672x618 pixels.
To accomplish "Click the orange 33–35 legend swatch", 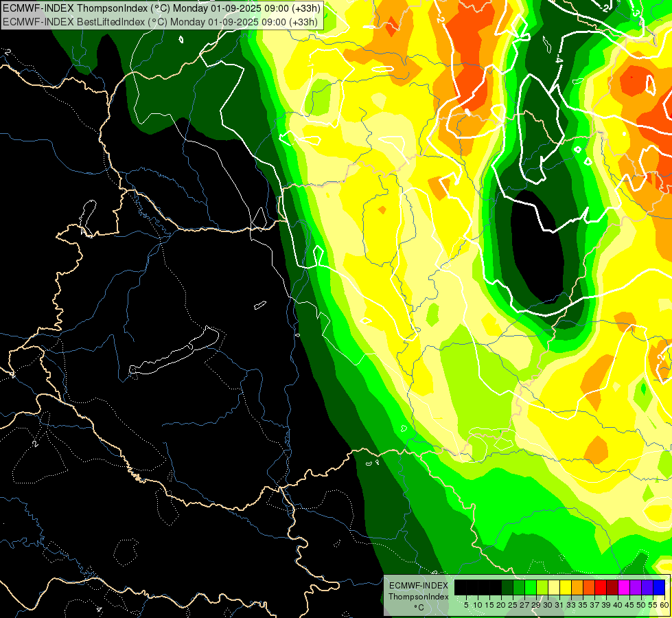I will [x=577, y=587].
